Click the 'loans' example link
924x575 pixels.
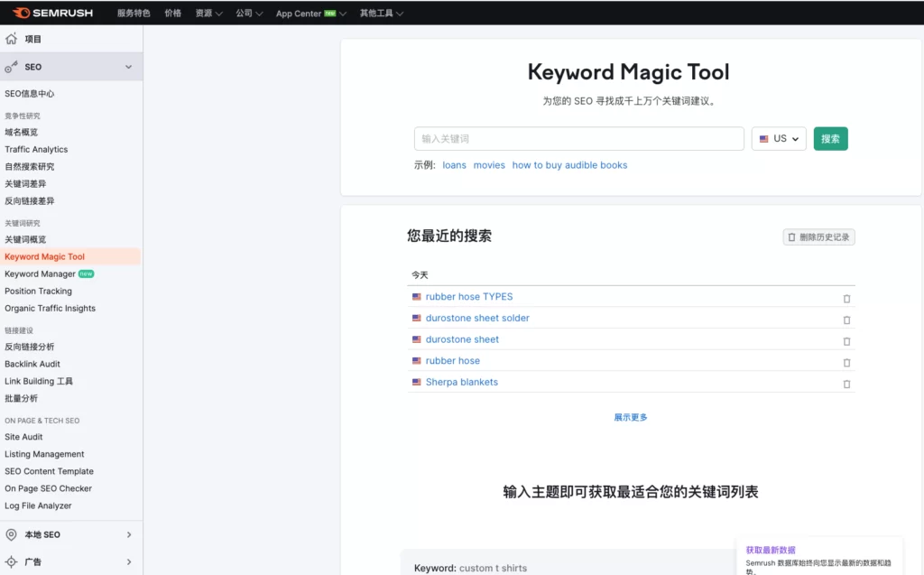click(455, 165)
